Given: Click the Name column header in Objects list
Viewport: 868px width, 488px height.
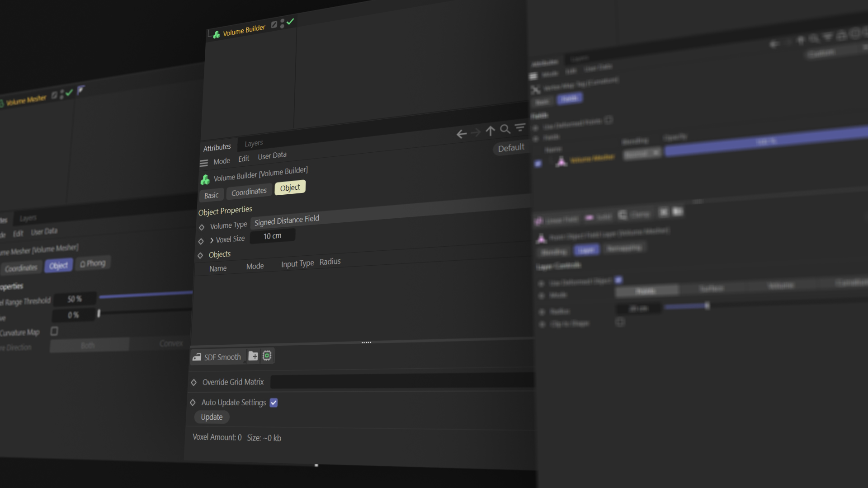Looking at the screenshot, I should click(218, 268).
